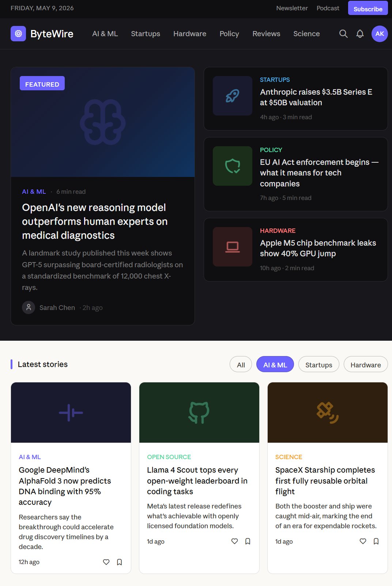Click the OPEN SOURCE category label
392x586 pixels.
(169, 457)
